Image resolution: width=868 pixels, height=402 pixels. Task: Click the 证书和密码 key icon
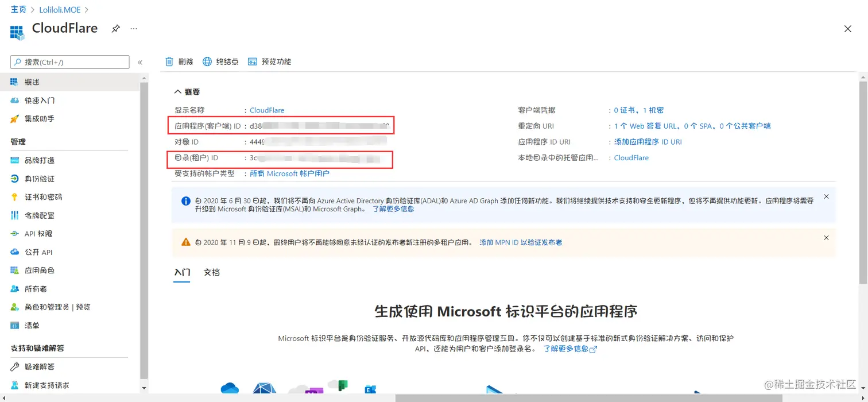click(x=15, y=197)
